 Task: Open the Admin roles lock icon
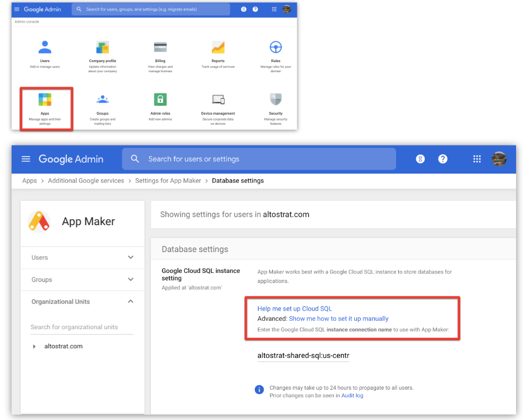160,99
